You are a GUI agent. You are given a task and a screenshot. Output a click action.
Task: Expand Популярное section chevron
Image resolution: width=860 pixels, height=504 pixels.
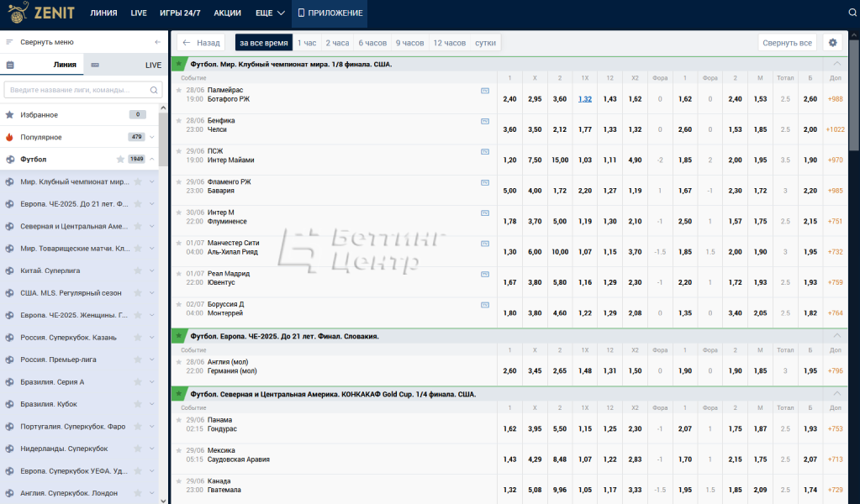coord(152,137)
